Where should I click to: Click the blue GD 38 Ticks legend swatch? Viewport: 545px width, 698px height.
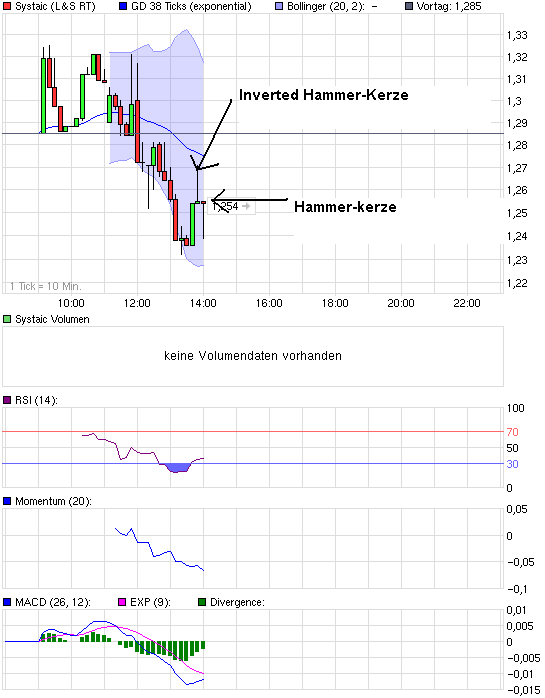point(123,7)
